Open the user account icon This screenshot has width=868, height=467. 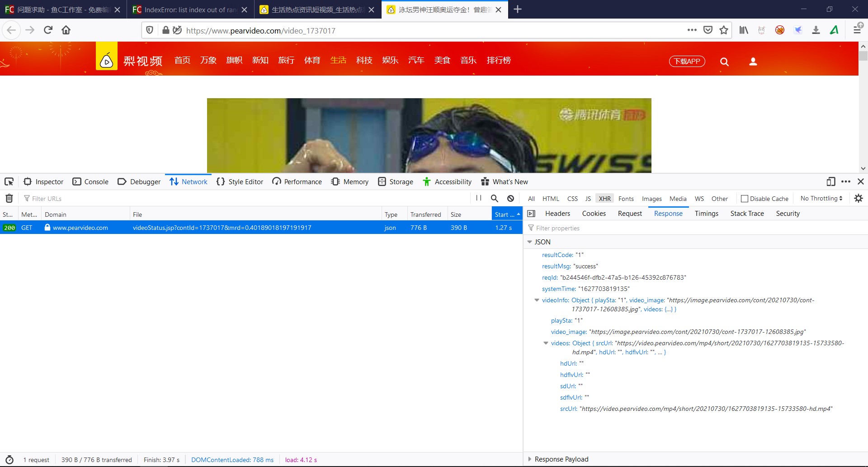pos(753,62)
